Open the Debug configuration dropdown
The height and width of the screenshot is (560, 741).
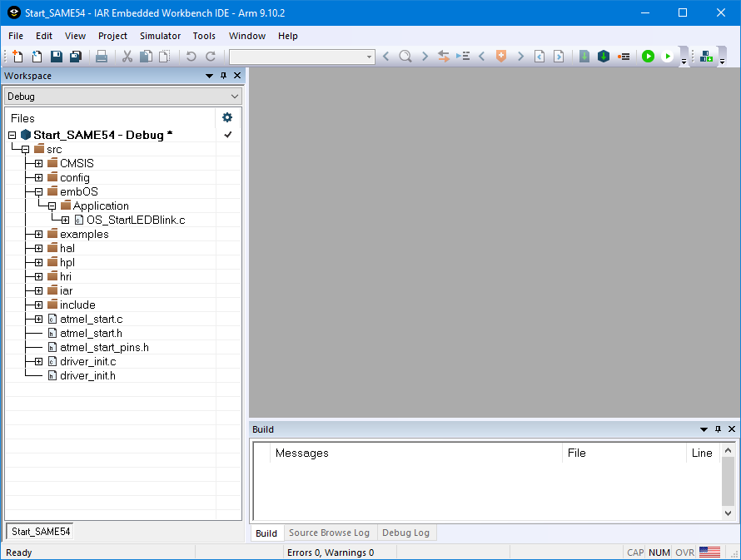pos(122,97)
